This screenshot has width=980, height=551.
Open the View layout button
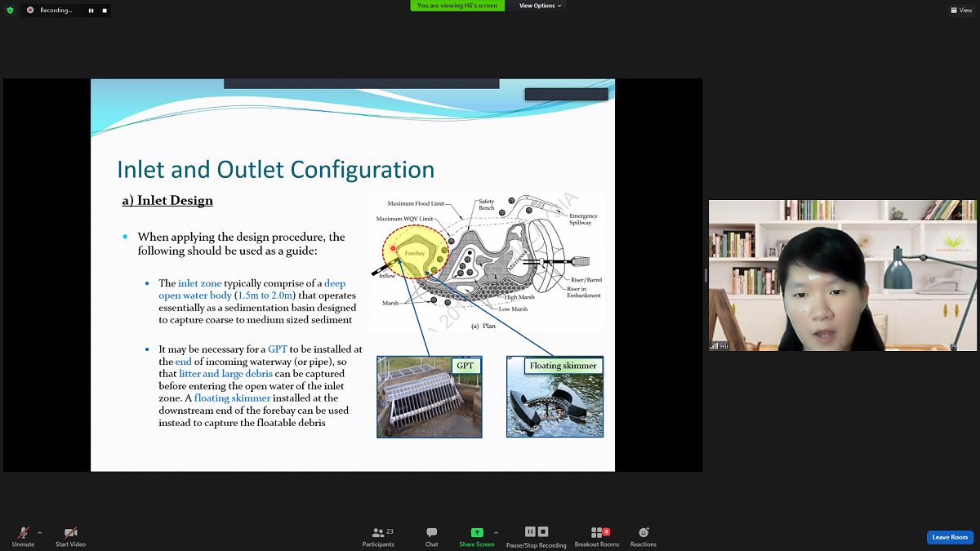961,10
